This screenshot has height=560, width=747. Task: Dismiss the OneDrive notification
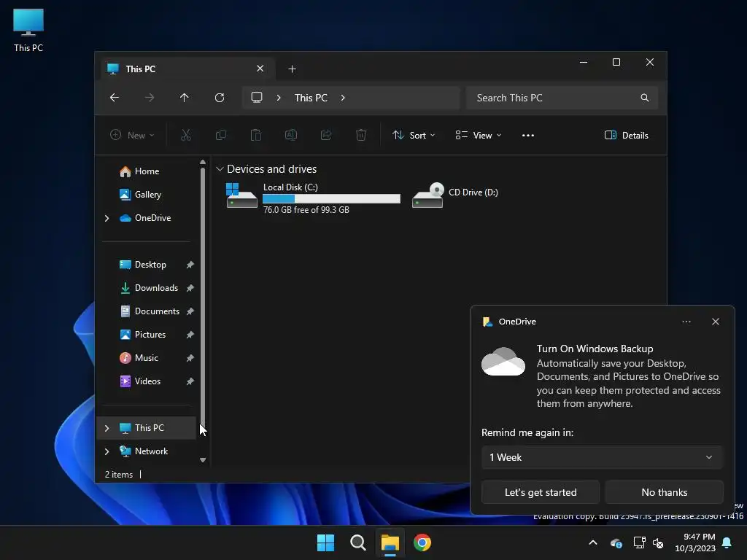click(716, 322)
